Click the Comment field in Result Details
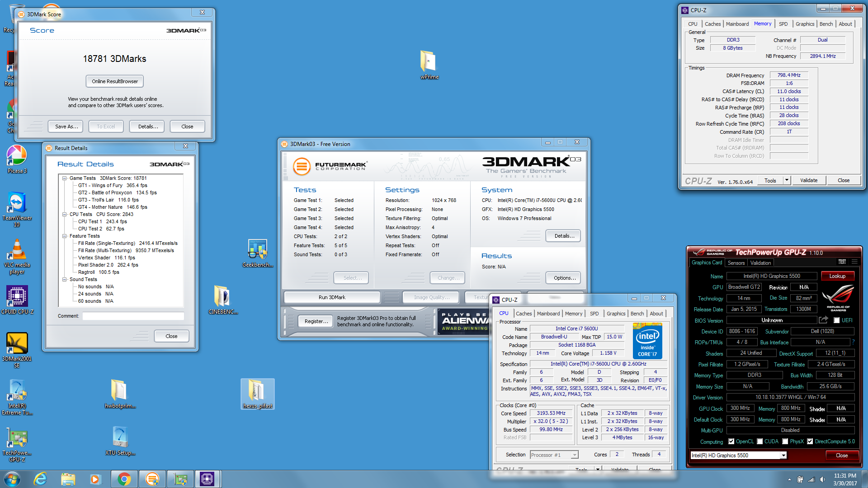 pyautogui.click(x=133, y=316)
